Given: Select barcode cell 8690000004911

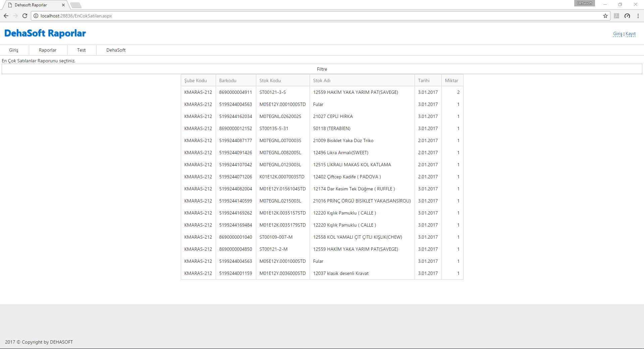Looking at the screenshot, I should [x=235, y=92].
